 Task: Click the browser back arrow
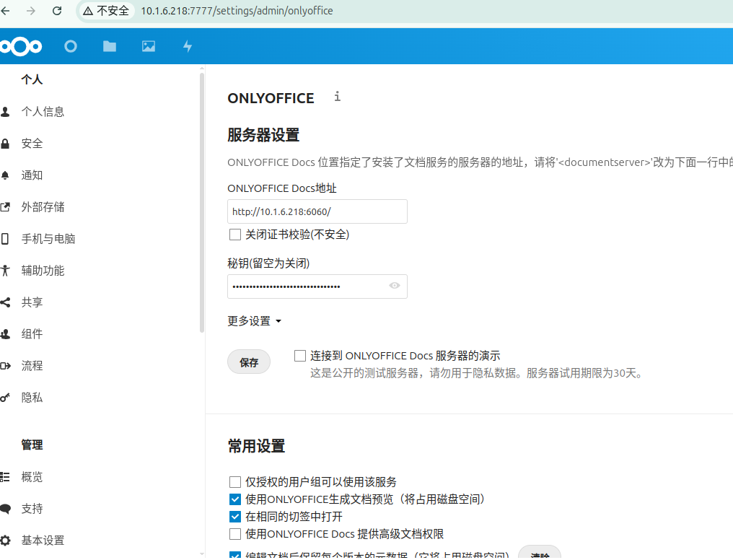click(5, 11)
